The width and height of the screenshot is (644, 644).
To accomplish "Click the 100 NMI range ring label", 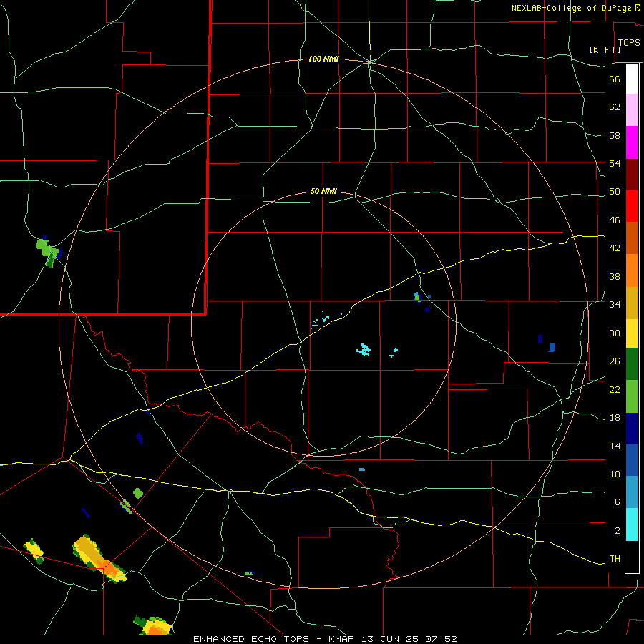I will coord(323,59).
